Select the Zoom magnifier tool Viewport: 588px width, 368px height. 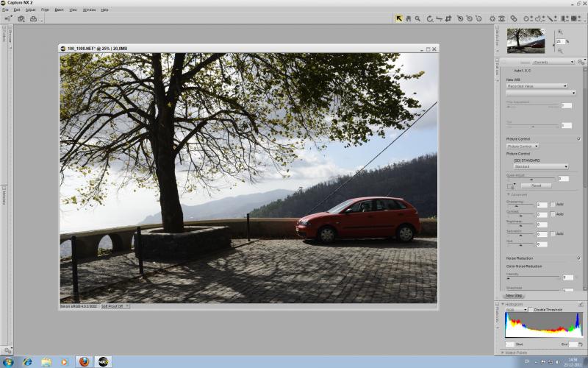[417, 18]
